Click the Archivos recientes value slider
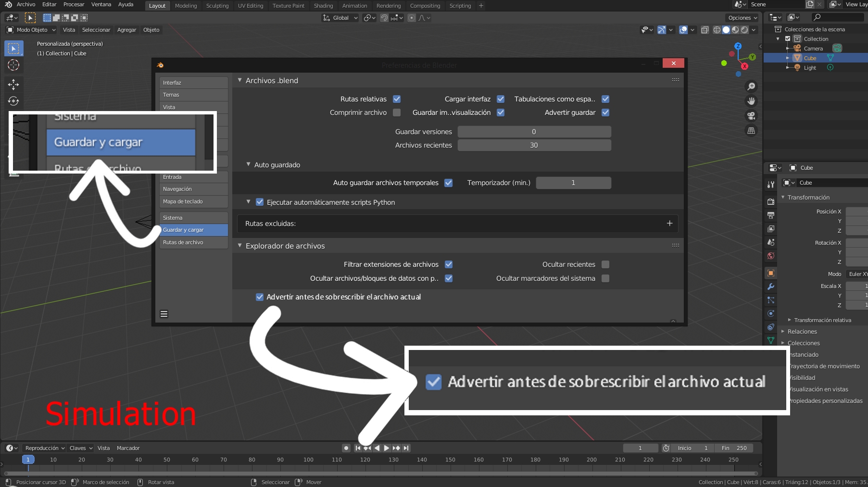Screen dimensions: 868x487 click(x=534, y=145)
